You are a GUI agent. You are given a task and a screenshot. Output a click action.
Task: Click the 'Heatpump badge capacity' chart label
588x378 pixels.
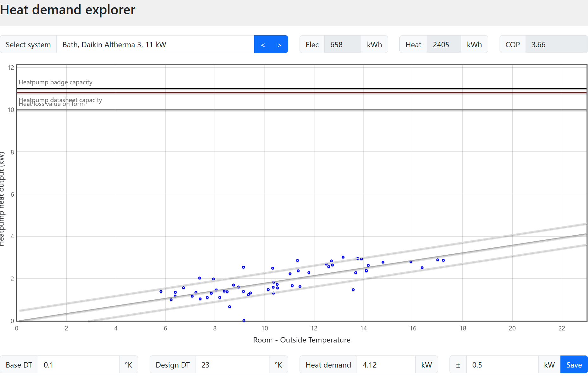pos(55,82)
